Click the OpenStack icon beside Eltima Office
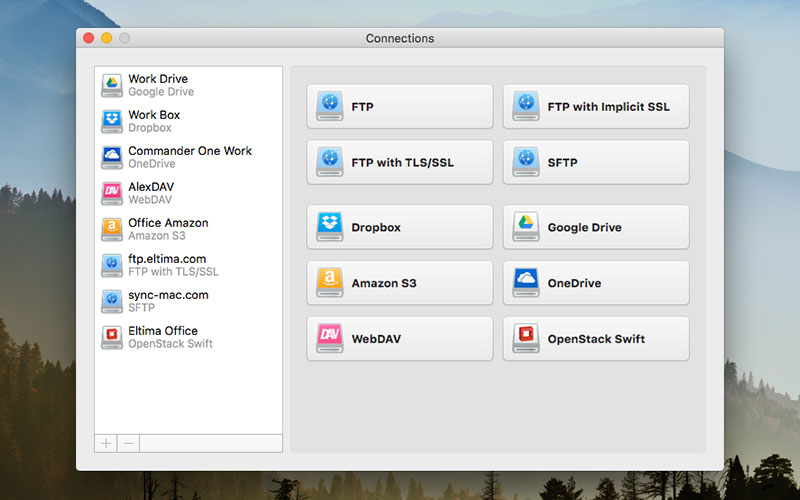The width and height of the screenshot is (800, 500). coord(112,337)
